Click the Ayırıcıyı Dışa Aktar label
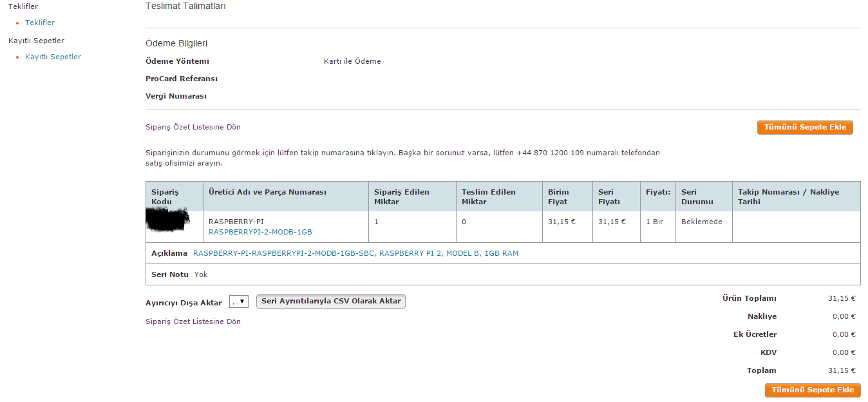The width and height of the screenshot is (868, 402). click(x=184, y=303)
